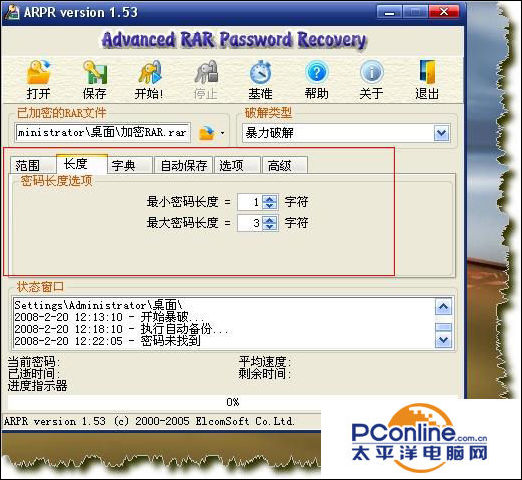Expand the 暴力破解 attack type dropdown

tap(442, 133)
